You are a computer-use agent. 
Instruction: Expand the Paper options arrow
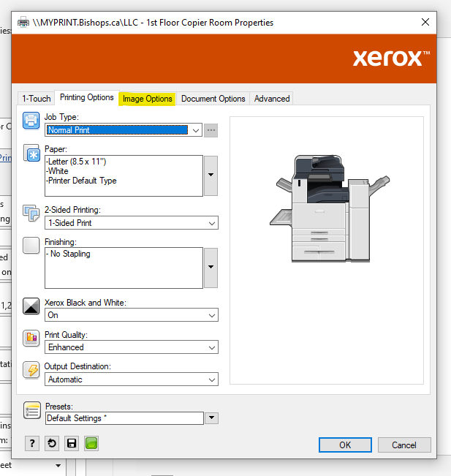pyautogui.click(x=211, y=175)
